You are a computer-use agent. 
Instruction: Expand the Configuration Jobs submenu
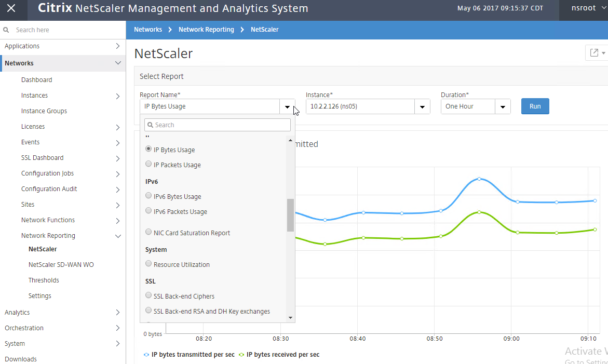[118, 174]
